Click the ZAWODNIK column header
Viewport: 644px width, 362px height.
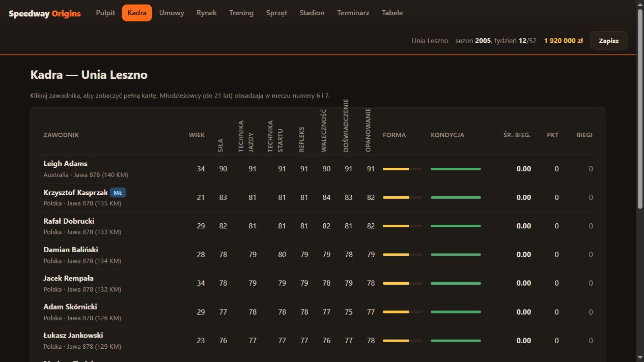[61, 135]
